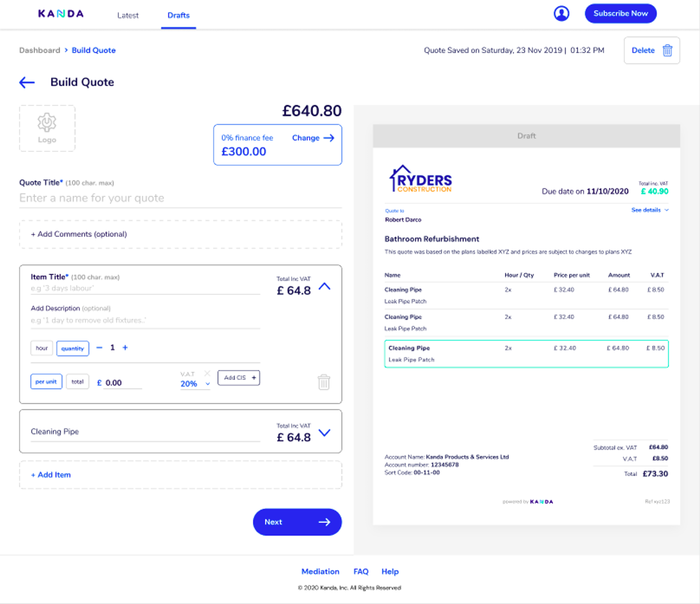Select the hour unit toggle
This screenshot has width=700, height=604.
(x=41, y=348)
